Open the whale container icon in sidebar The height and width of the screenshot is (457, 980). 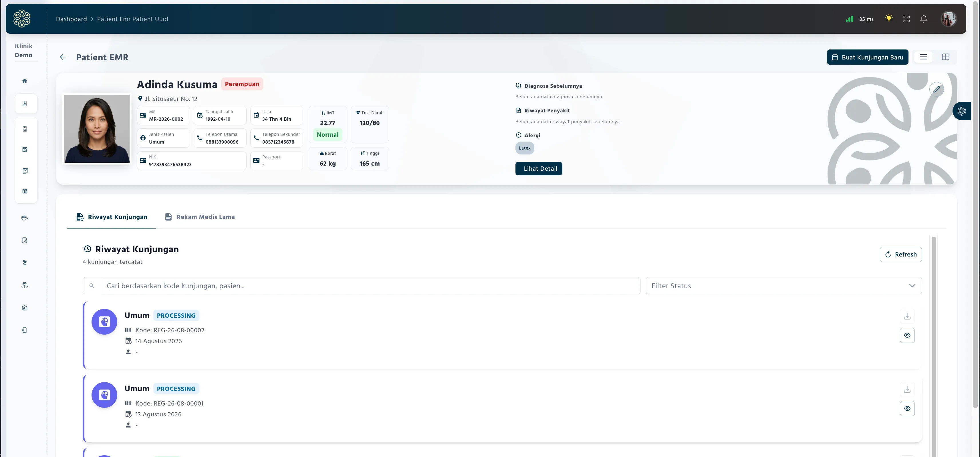click(x=25, y=218)
